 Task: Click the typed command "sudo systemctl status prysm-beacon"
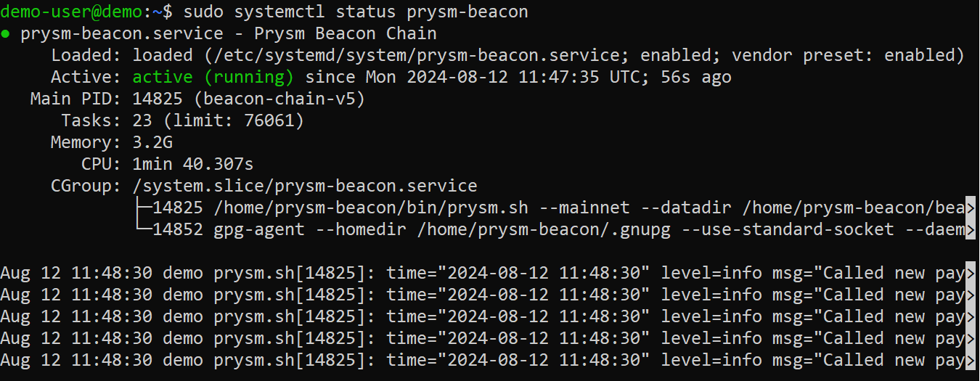pyautogui.click(x=356, y=12)
